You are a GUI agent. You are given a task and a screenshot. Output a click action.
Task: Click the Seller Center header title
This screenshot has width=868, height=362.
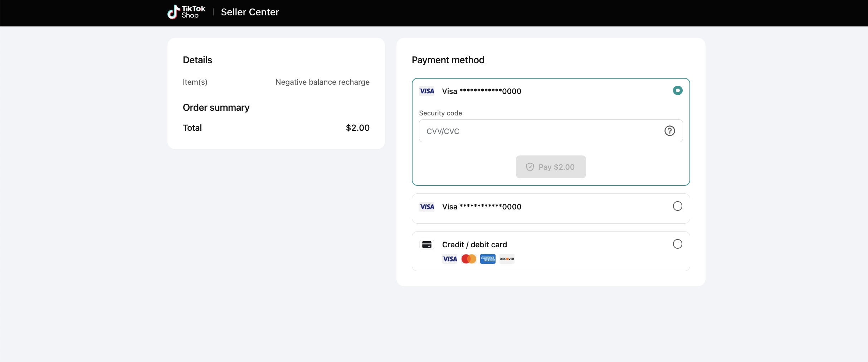(250, 12)
